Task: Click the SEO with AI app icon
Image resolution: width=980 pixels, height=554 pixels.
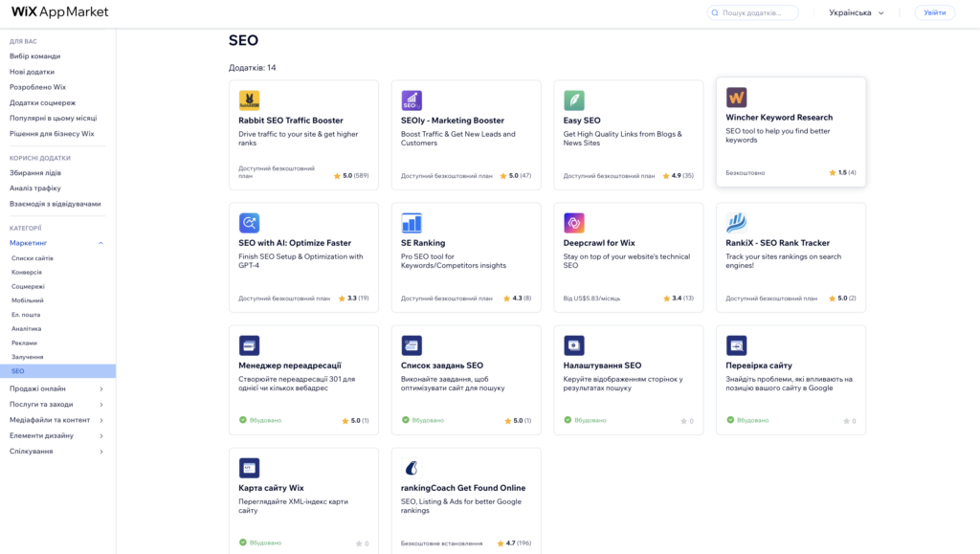Action: pyautogui.click(x=249, y=223)
